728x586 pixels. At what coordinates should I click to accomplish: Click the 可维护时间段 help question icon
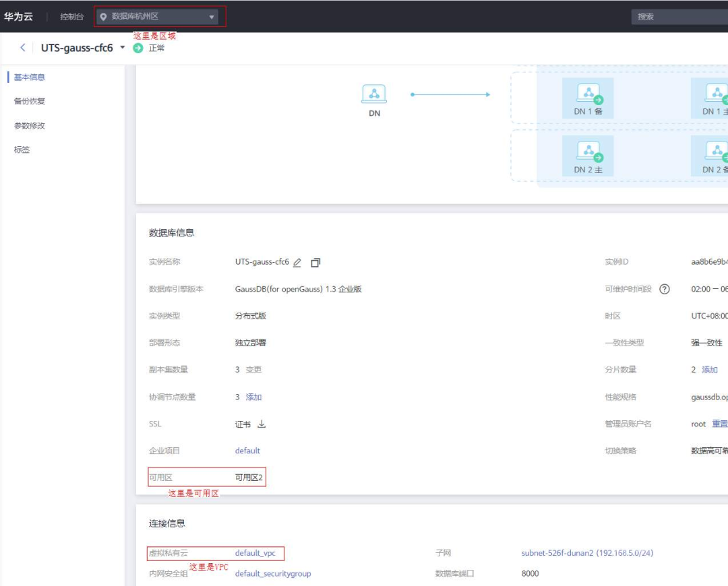click(665, 289)
